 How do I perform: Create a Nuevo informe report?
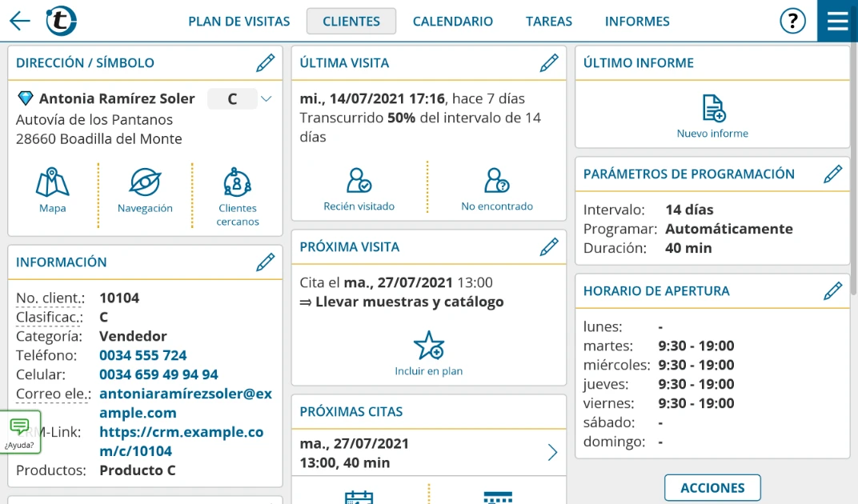click(x=712, y=112)
